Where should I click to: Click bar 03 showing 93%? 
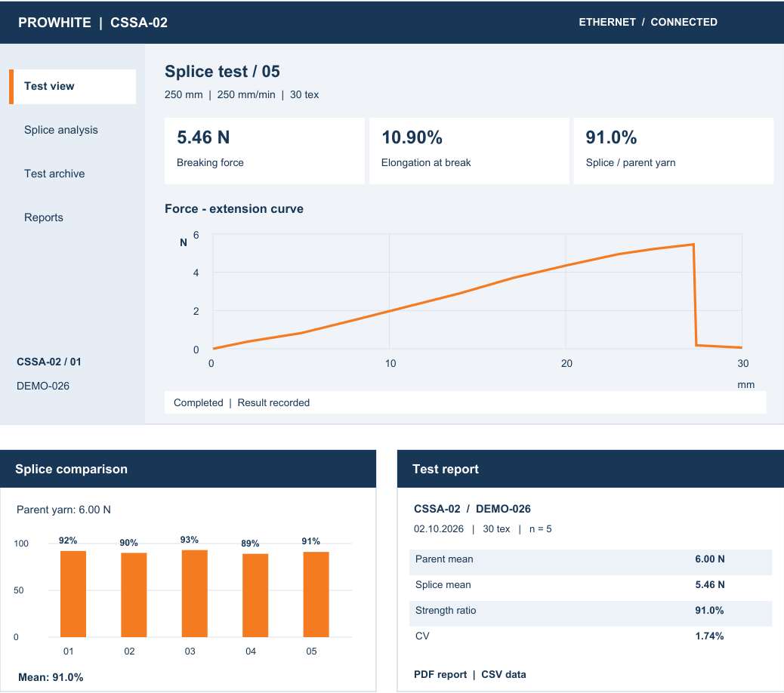coord(195,593)
